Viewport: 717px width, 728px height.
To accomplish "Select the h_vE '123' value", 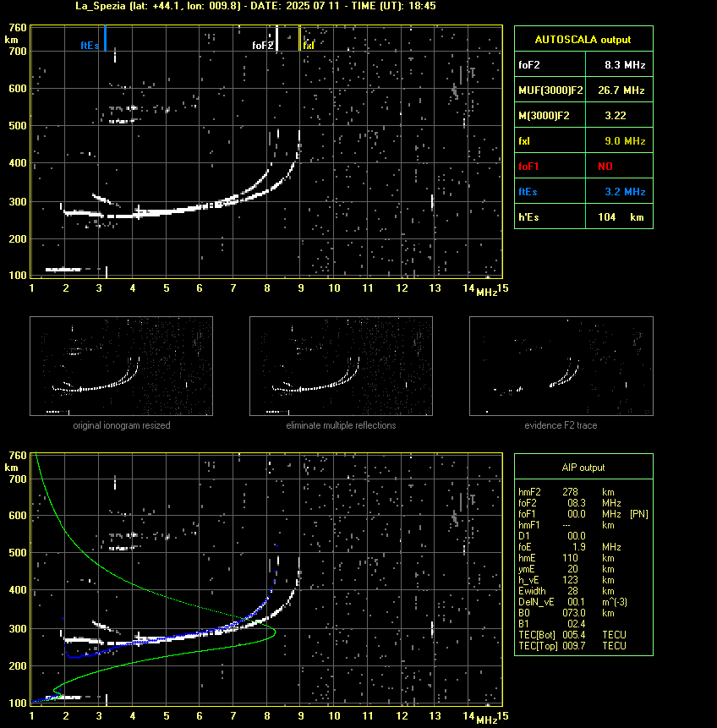I will [x=570, y=580].
